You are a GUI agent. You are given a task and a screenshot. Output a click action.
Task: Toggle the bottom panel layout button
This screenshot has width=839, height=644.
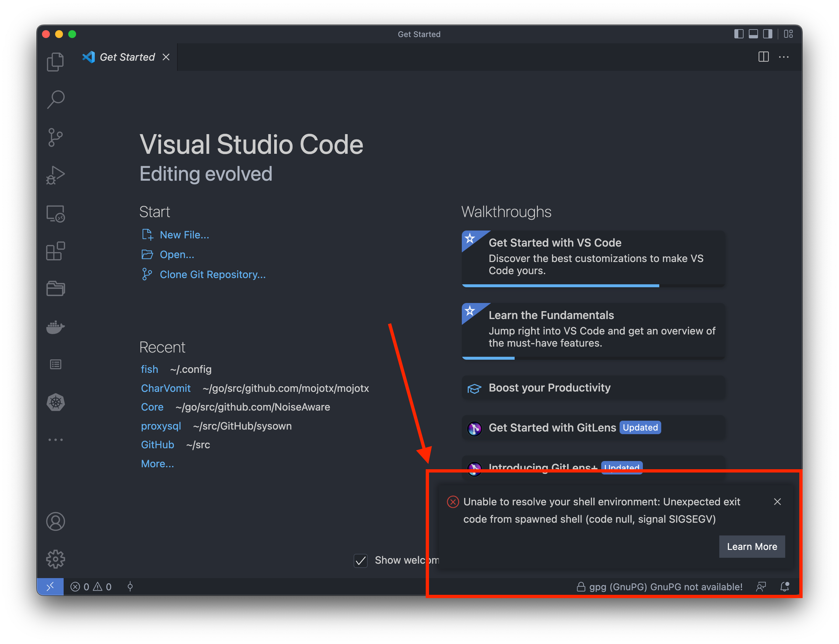753,34
